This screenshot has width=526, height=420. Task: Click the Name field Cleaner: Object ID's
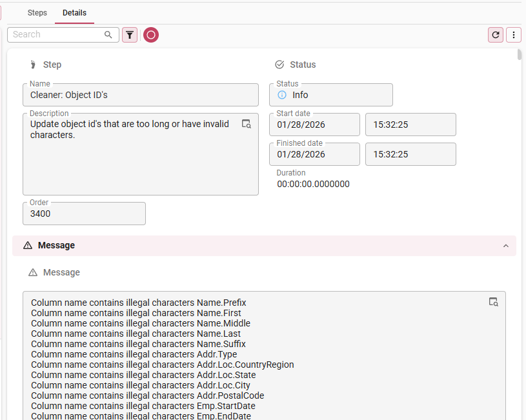point(140,95)
